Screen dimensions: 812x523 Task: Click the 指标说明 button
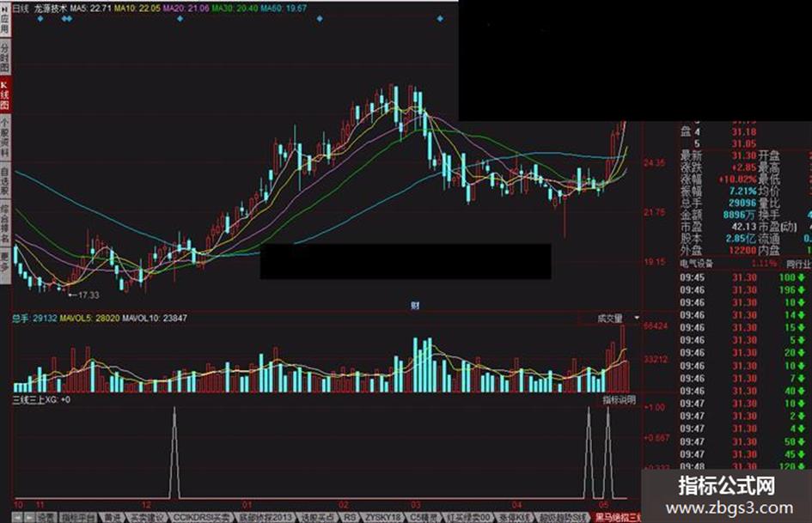[x=620, y=399]
